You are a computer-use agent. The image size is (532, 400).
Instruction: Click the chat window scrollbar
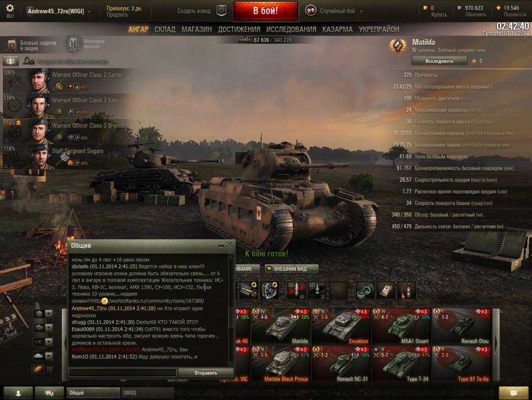tap(231, 309)
